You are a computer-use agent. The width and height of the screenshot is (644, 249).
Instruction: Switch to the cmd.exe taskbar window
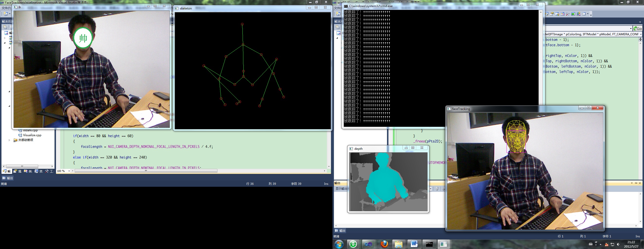[429, 244]
